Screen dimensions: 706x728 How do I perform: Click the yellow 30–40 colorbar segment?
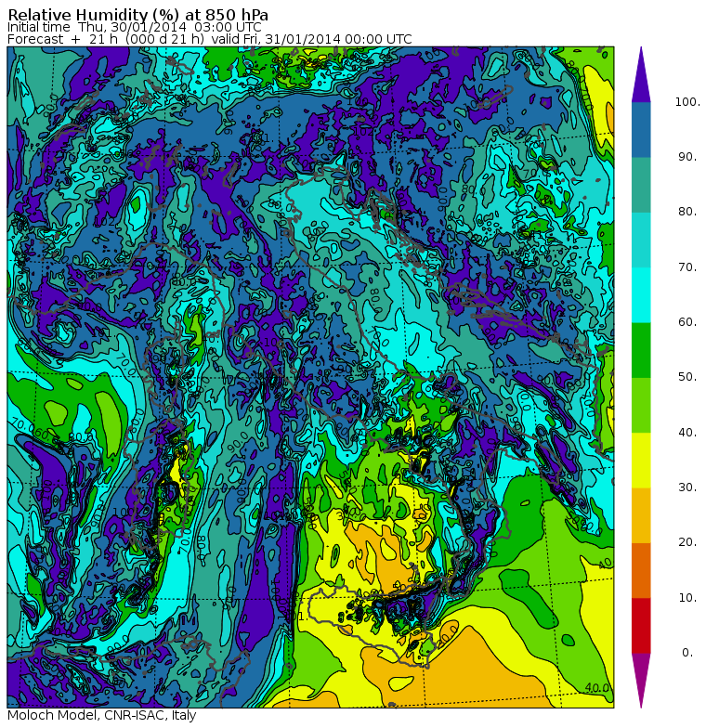click(641, 461)
